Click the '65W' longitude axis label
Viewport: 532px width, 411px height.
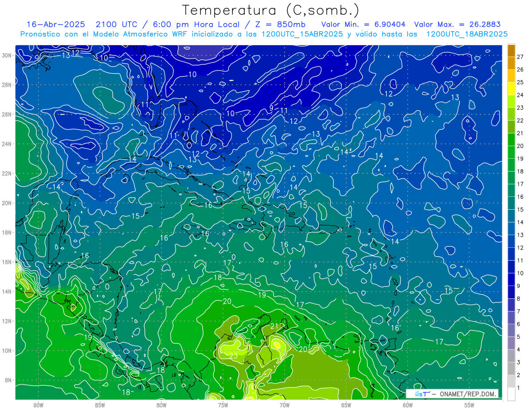(x=346, y=406)
